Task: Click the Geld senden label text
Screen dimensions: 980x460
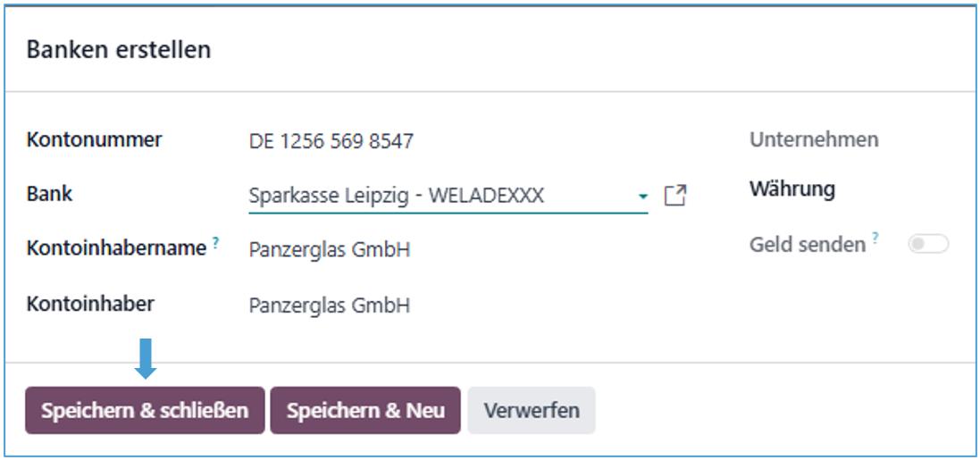Action: click(x=808, y=244)
